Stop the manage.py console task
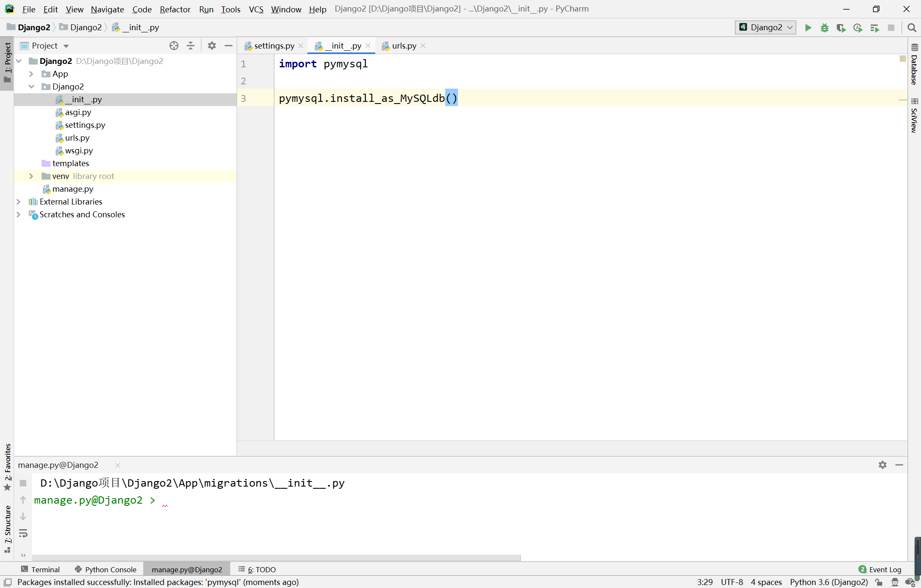The image size is (921, 588). (23, 483)
